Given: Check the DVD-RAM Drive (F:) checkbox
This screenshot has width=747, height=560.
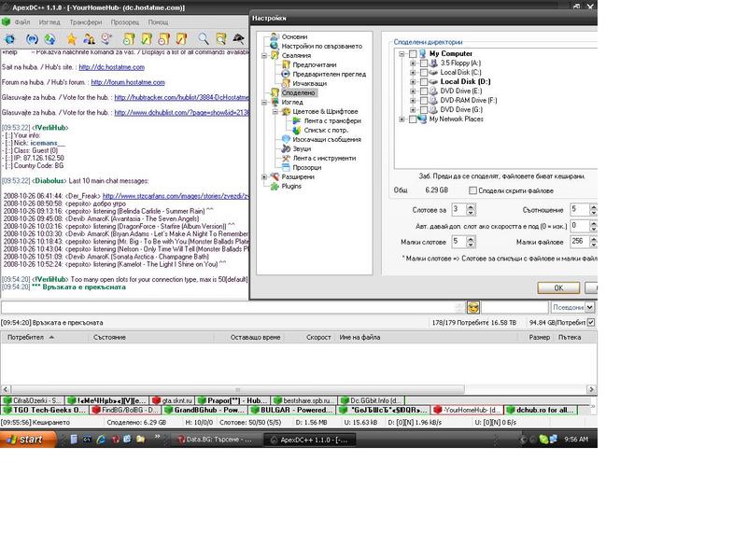Looking at the screenshot, I should [x=424, y=101].
